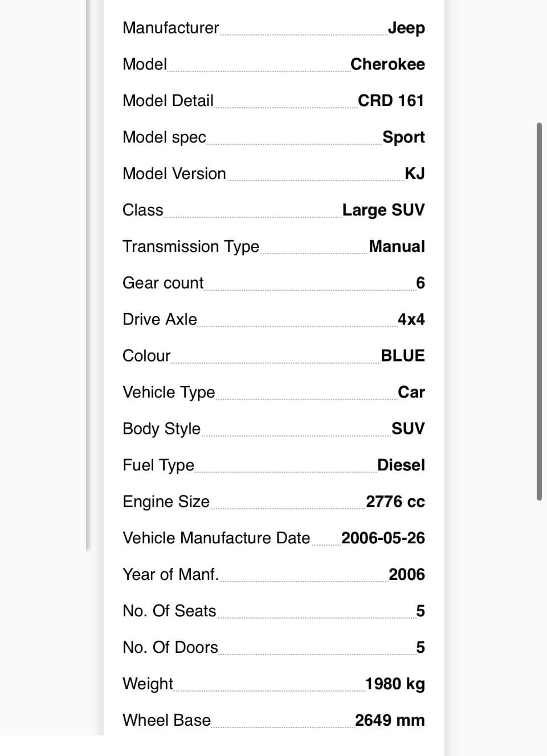Click the CRD 161 model detail

391,100
